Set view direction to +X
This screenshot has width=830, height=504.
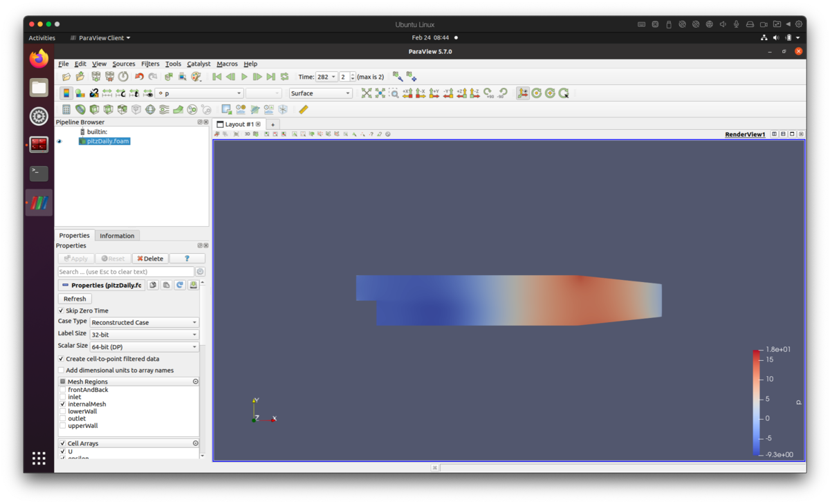click(407, 93)
